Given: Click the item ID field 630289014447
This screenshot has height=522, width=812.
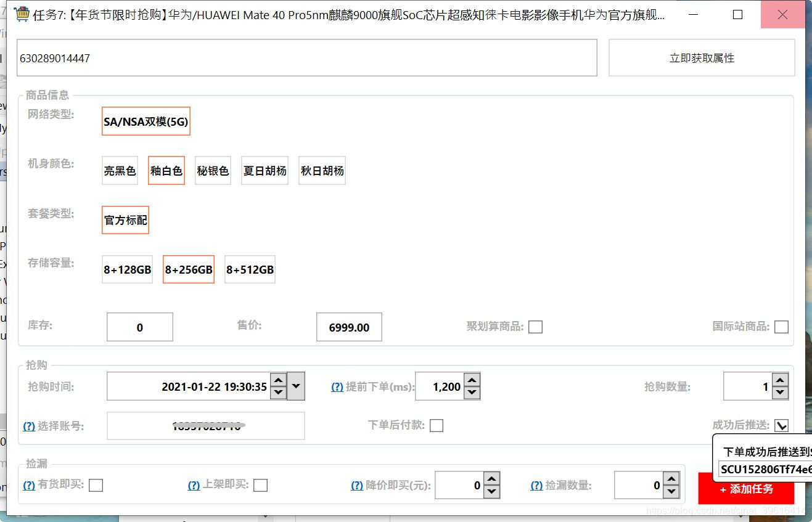Looking at the screenshot, I should (x=307, y=58).
